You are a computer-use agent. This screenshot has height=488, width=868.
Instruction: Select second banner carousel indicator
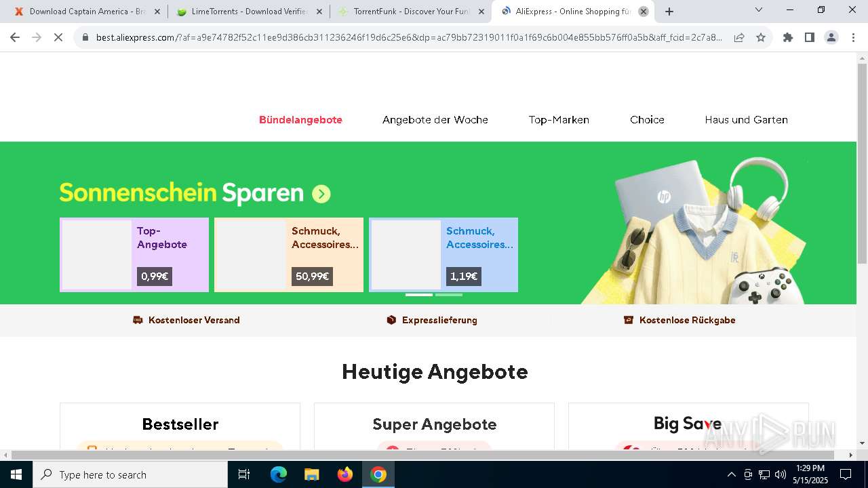(449, 295)
